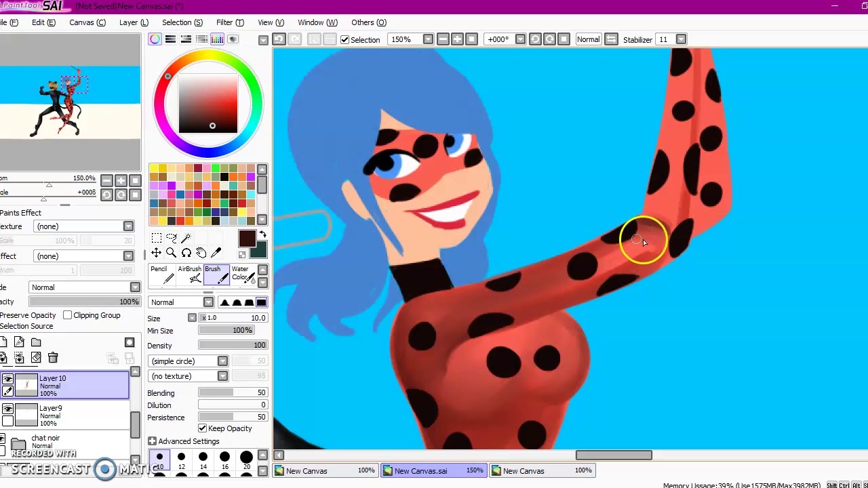Select the Rotate view tool
The width and height of the screenshot is (868, 488).
[186, 253]
